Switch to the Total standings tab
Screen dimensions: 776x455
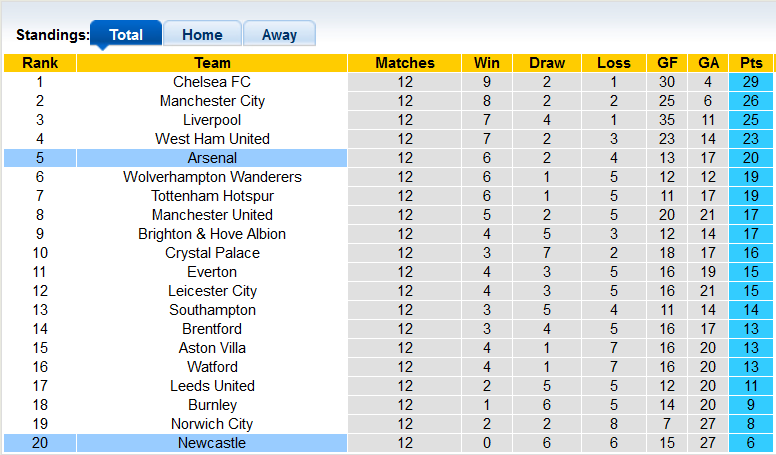tap(126, 34)
